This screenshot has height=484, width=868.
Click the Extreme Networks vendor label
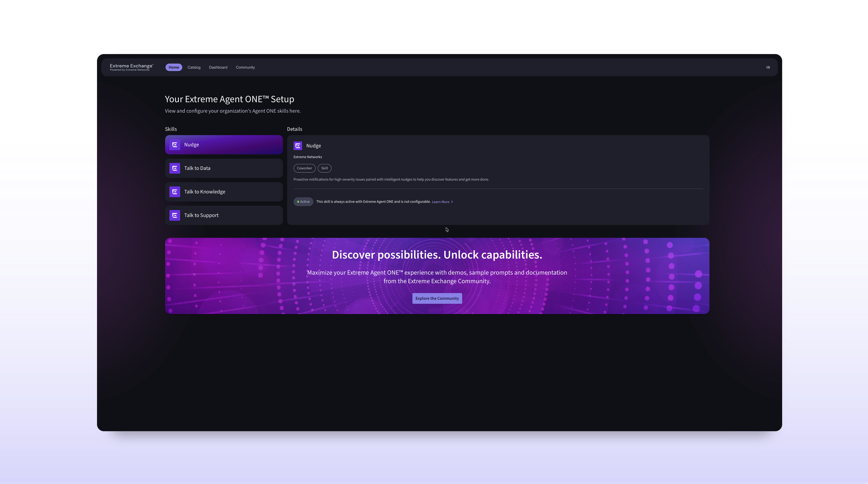(308, 157)
